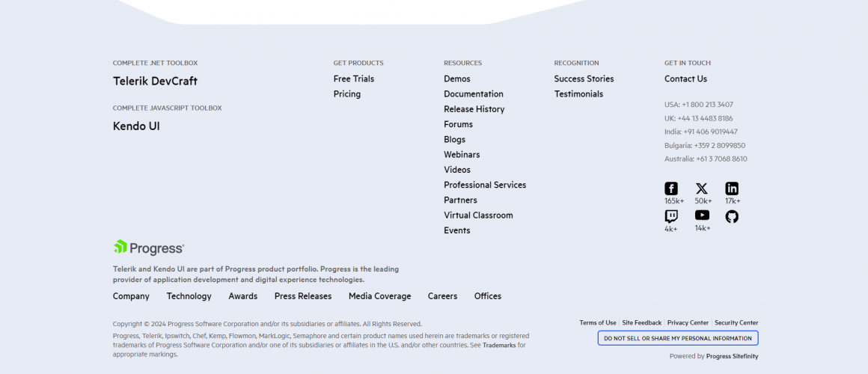Image resolution: width=868 pixels, height=374 pixels.
Task: Open the Twitch social icon
Action: (671, 215)
